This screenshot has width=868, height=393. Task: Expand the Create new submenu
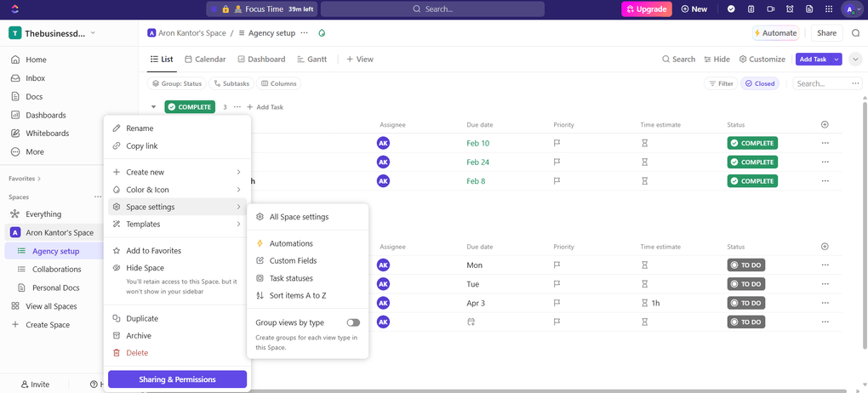click(x=177, y=172)
